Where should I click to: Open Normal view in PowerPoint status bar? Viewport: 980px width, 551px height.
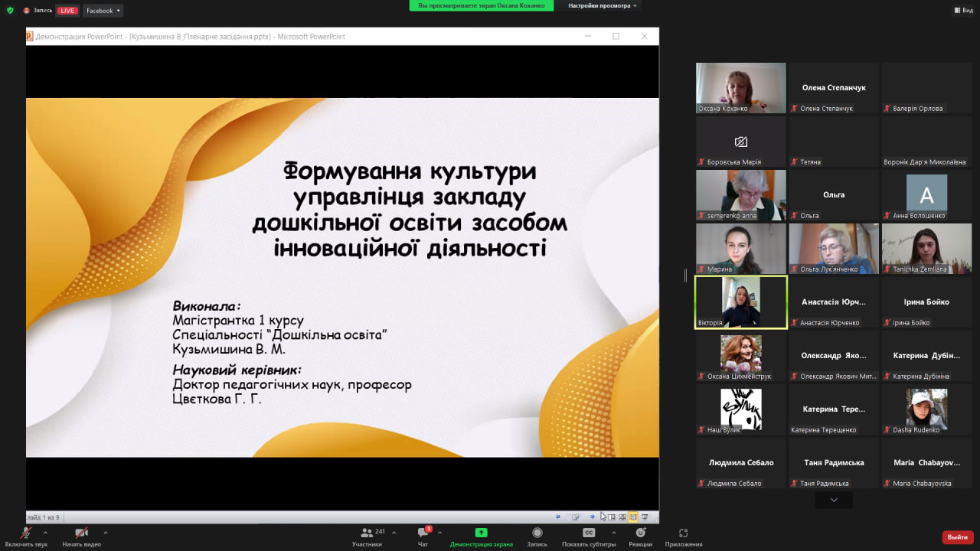[x=612, y=517]
